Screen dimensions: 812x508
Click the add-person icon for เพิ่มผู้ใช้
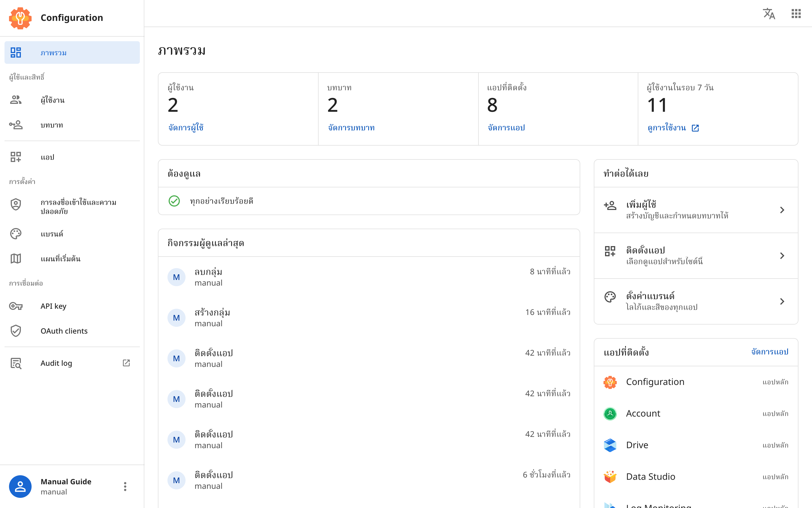(610, 205)
